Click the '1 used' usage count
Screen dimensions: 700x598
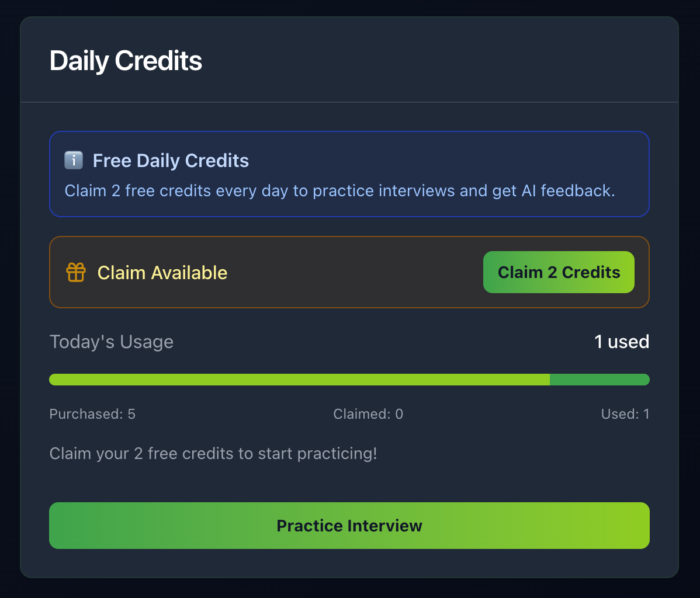(x=622, y=342)
